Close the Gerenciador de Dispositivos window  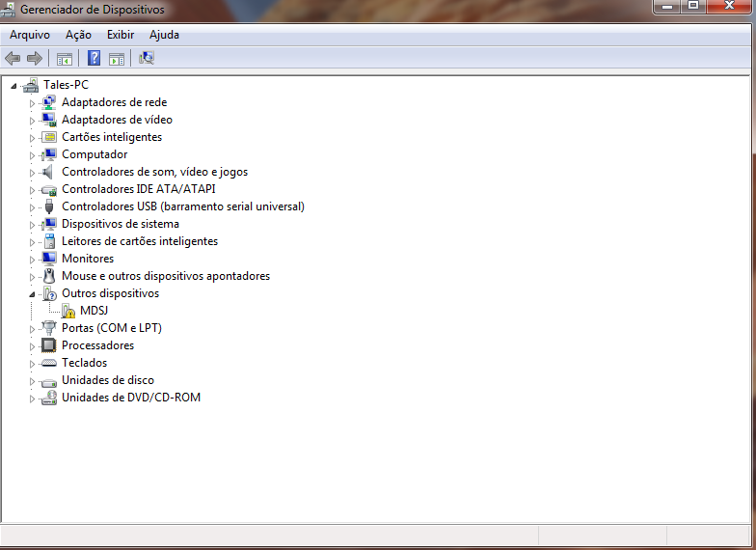[x=729, y=6]
